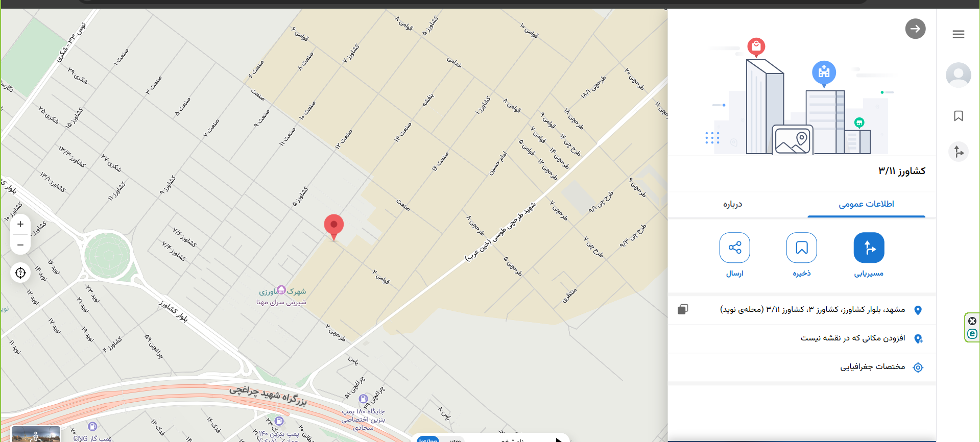Click شیرینی سرای مهنا place on map
Image resolution: width=980 pixels, height=442 pixels.
[x=281, y=302]
